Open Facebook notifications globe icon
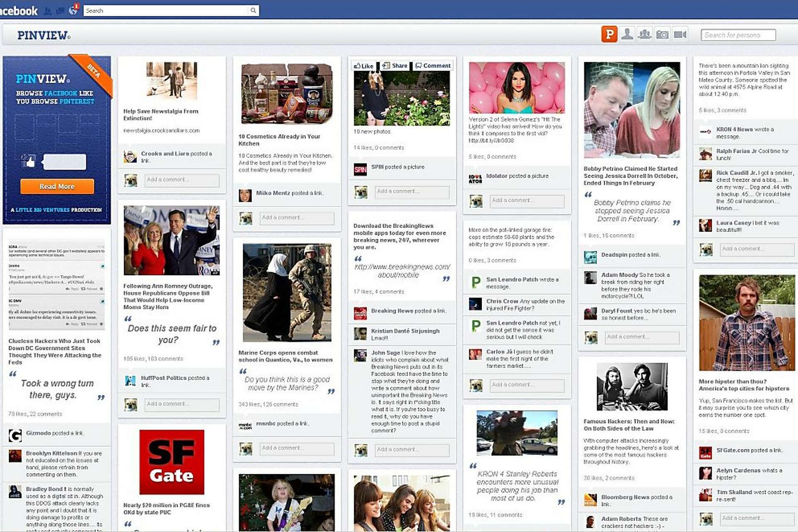The image size is (798, 532). coord(73,11)
